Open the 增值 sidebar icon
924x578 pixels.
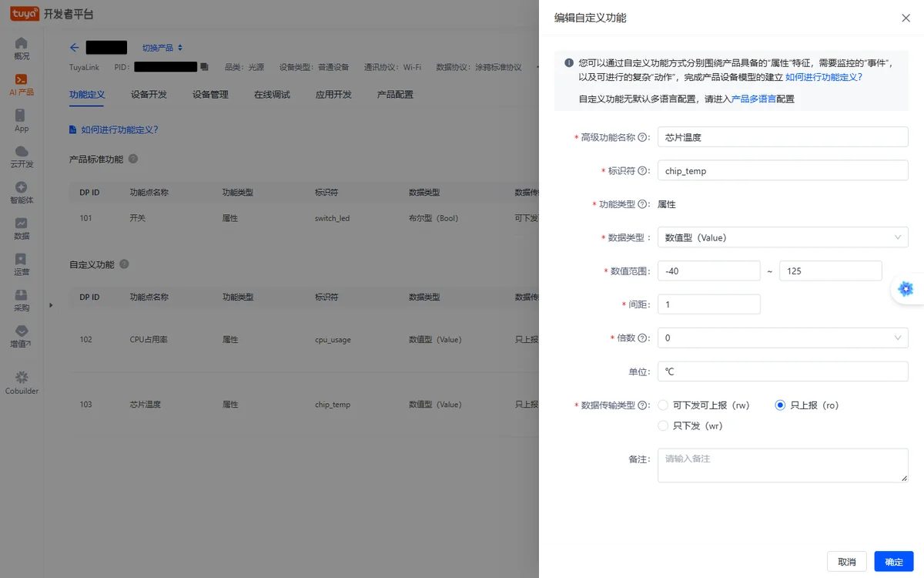(x=22, y=331)
